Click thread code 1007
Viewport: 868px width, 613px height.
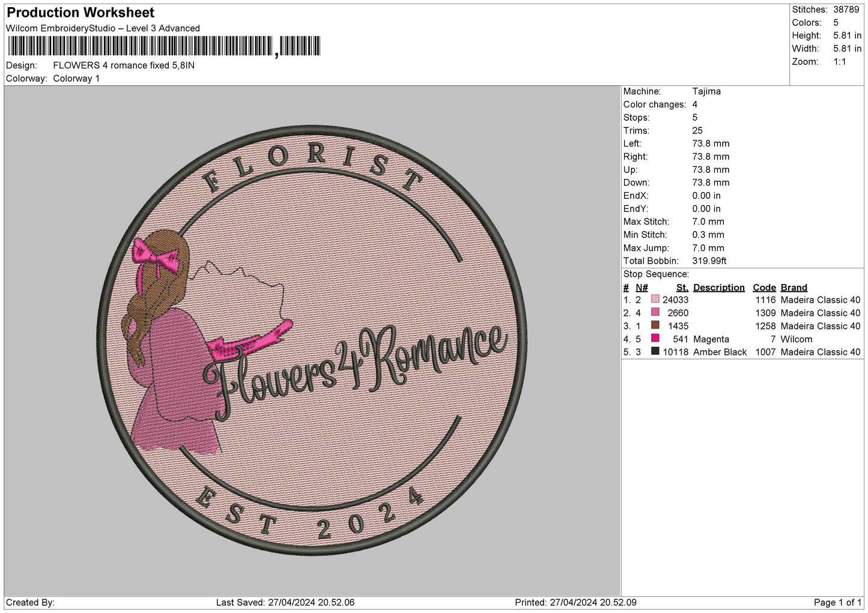click(765, 352)
